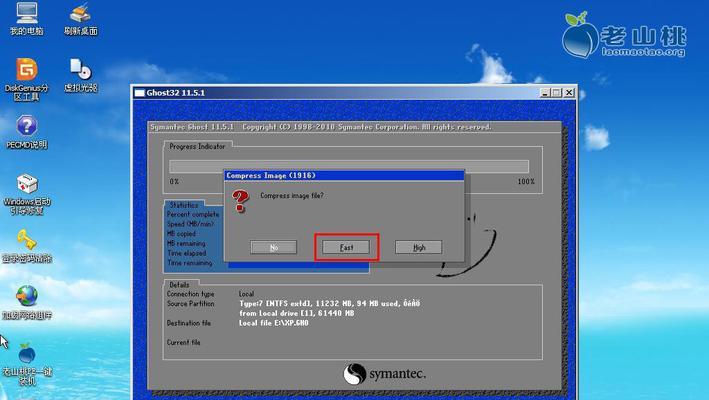
Task: Click the 'Current file' details label
Action: pyautogui.click(x=183, y=343)
